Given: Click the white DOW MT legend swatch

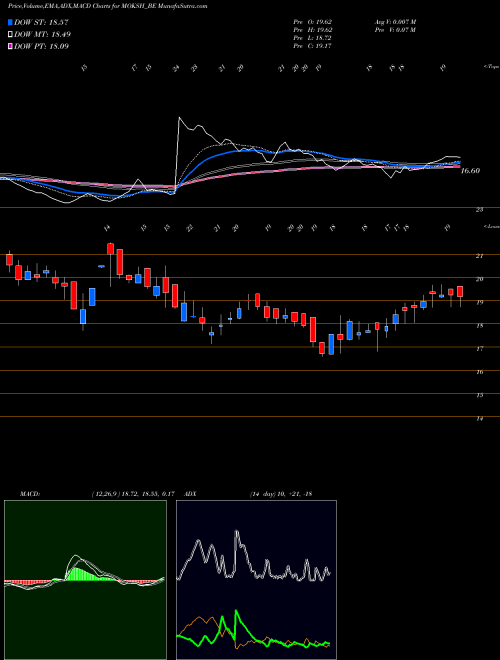Looking at the screenshot, I should [11, 35].
